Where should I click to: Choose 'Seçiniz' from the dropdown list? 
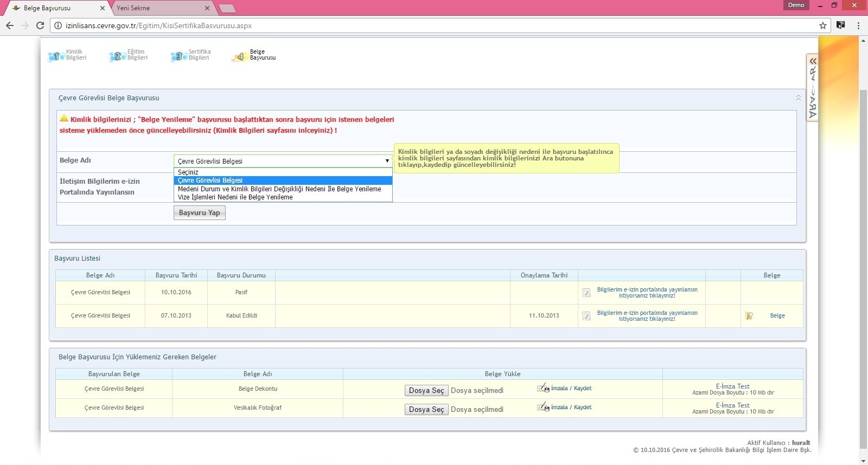click(283, 172)
